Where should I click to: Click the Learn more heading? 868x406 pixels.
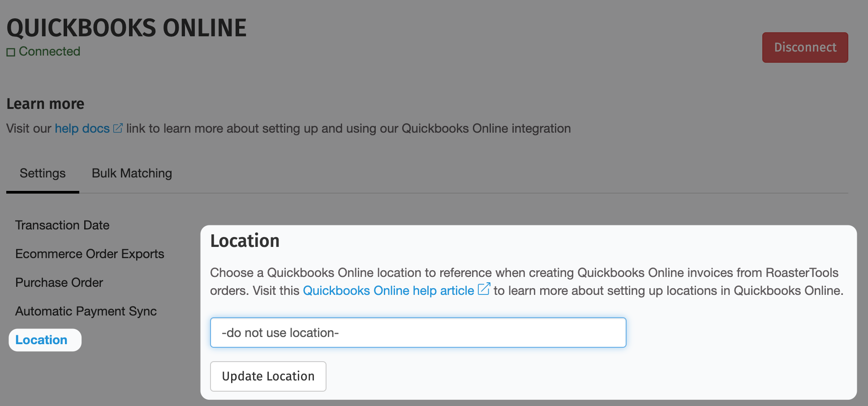tap(45, 104)
